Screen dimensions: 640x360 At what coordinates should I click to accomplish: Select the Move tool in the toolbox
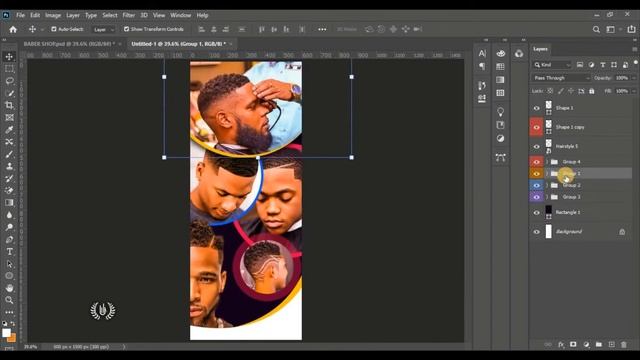[x=9, y=56]
